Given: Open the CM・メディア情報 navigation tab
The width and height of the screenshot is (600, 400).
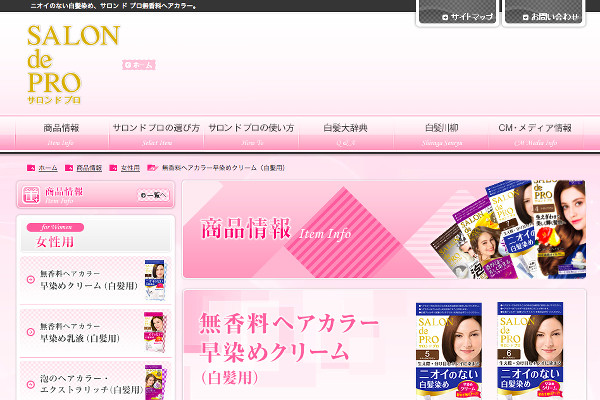Looking at the screenshot, I should click(535, 133).
